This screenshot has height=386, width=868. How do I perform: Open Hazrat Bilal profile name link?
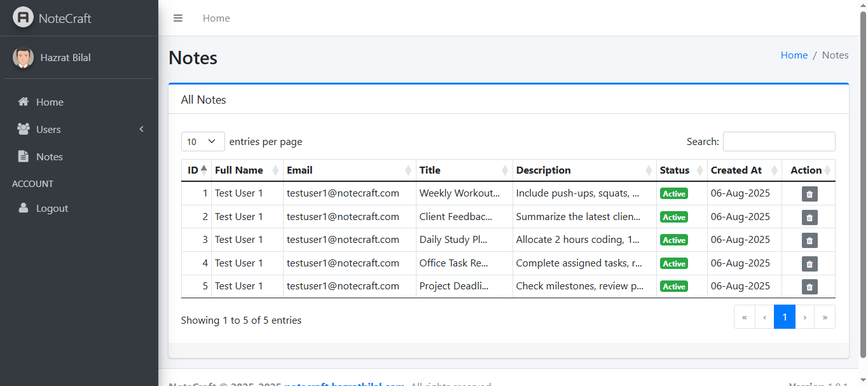click(x=65, y=57)
